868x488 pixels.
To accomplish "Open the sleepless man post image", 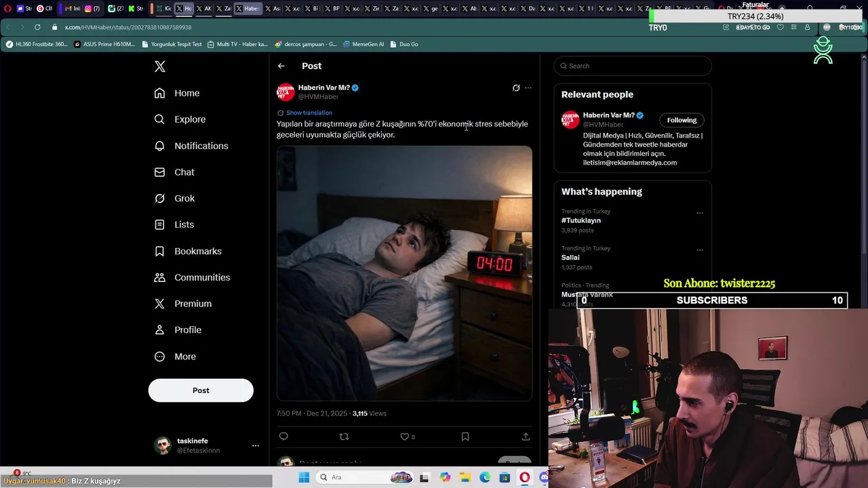I will tap(404, 273).
